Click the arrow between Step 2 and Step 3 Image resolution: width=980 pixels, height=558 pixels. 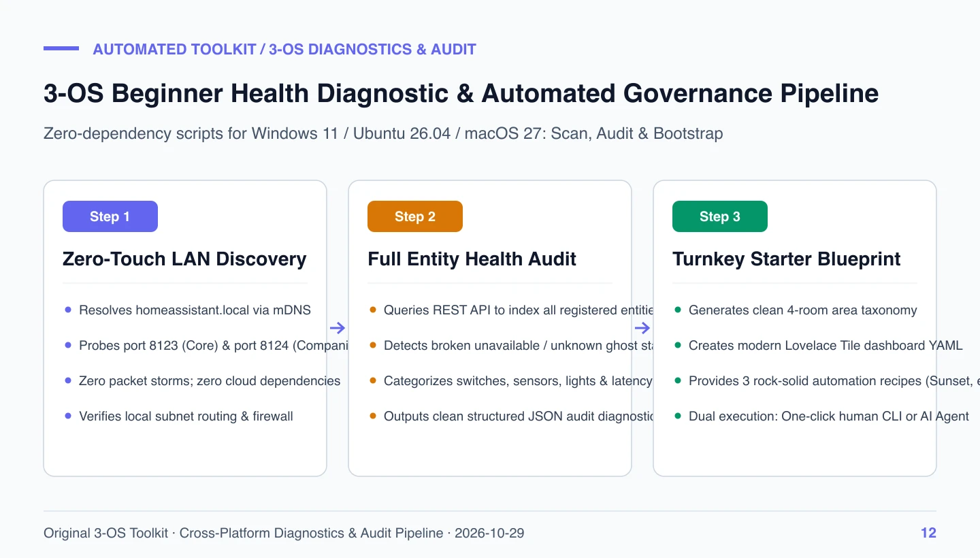642,329
